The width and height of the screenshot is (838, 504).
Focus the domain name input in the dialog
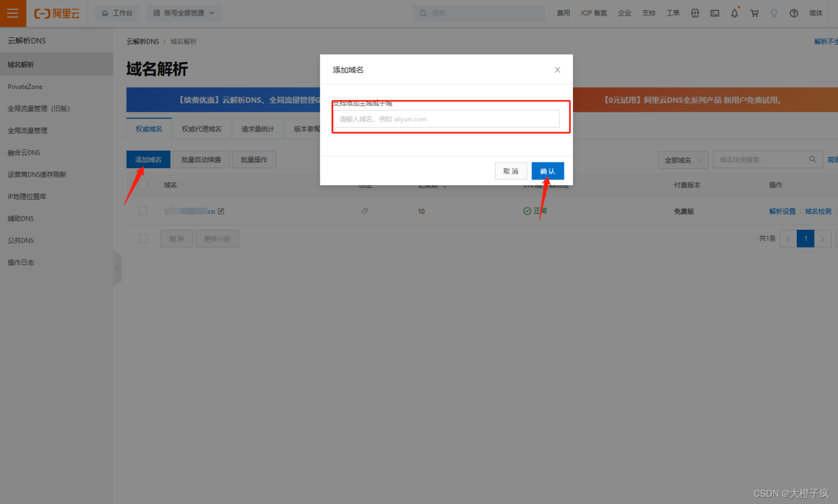coord(446,119)
